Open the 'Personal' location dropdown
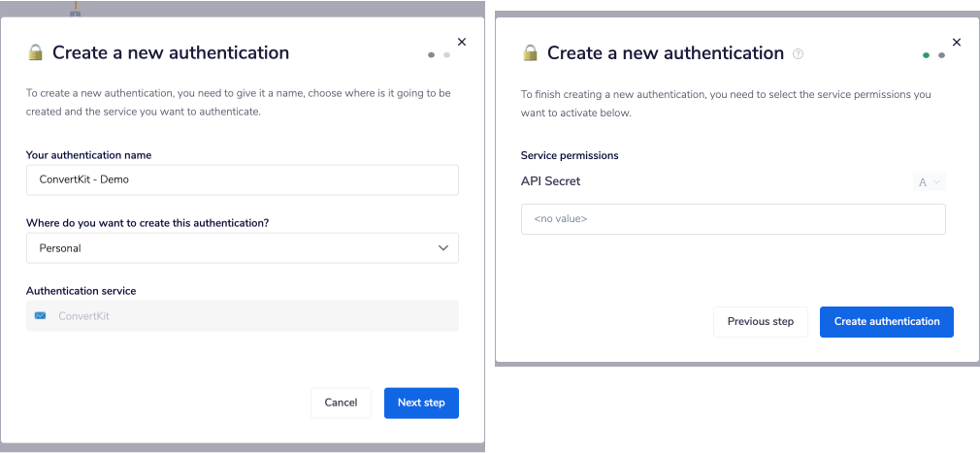 (242, 248)
